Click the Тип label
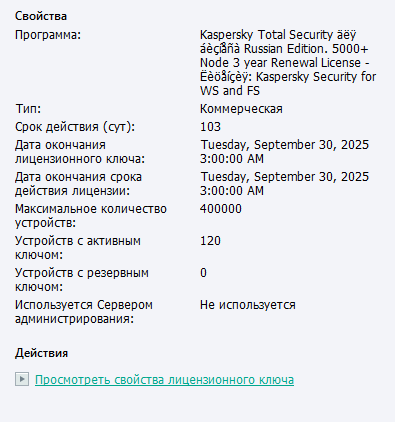The image size is (395, 422). pyautogui.click(x=28, y=109)
